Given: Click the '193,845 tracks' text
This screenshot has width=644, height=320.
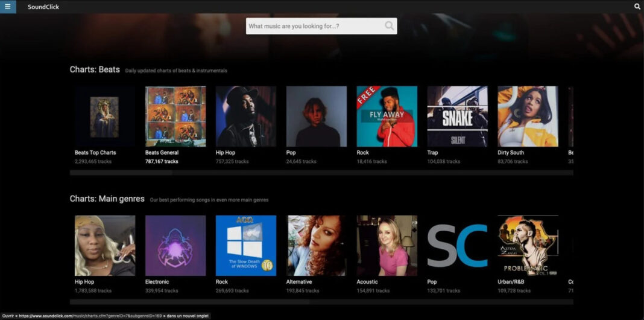Looking at the screenshot, I should click(303, 291).
